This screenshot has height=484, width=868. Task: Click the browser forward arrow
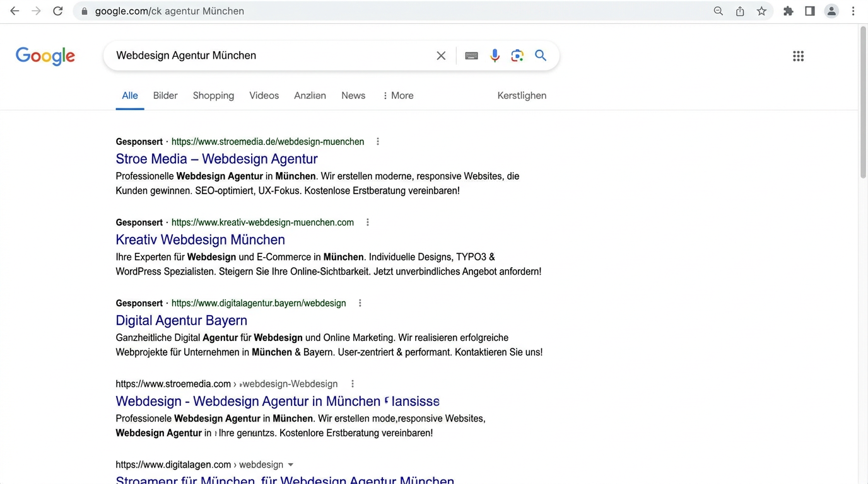[x=36, y=11]
